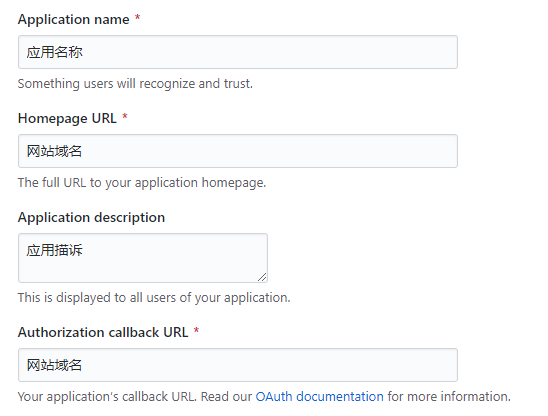
Task: Click the description textarea resize handle
Action: tap(262, 277)
